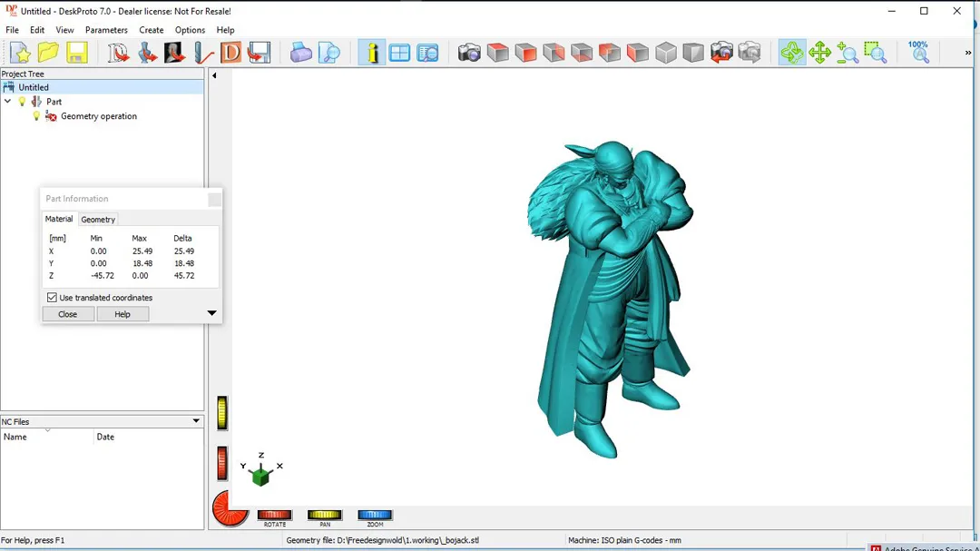Viewport: 980px width, 551px height.
Task: Toggle the Part visibility light bulb
Action: 23,102
